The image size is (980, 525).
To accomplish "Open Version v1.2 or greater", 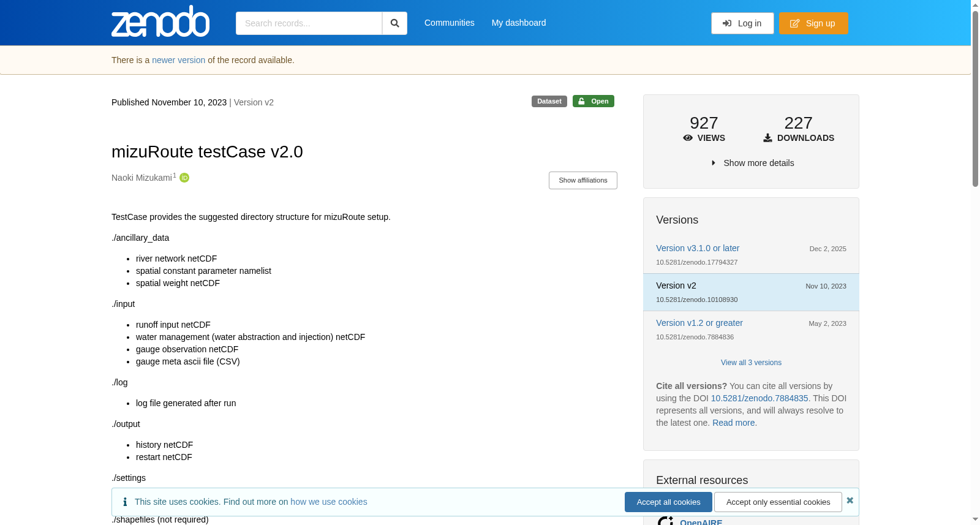I will tap(699, 323).
